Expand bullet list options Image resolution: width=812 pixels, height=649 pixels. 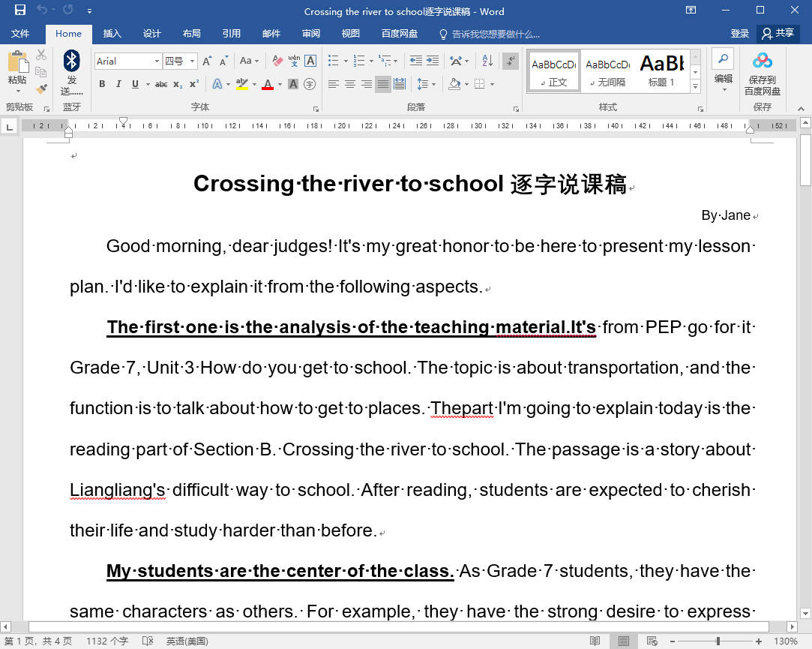pos(346,62)
